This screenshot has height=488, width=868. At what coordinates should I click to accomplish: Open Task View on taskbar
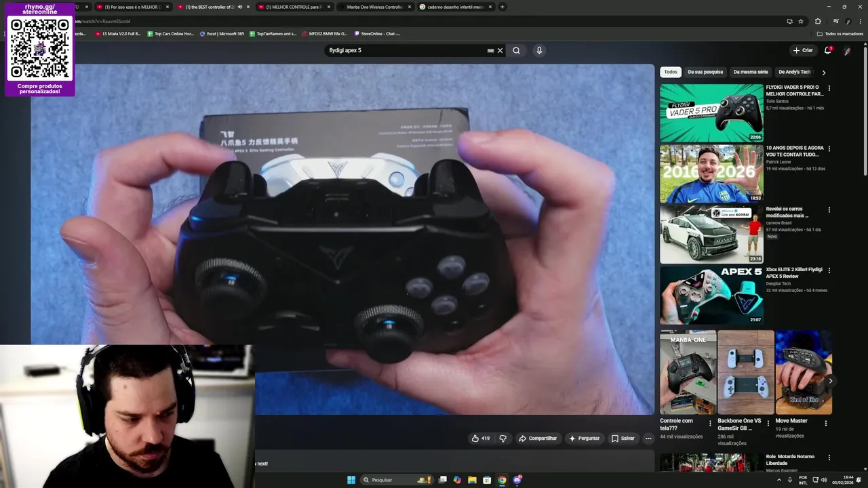tap(442, 480)
